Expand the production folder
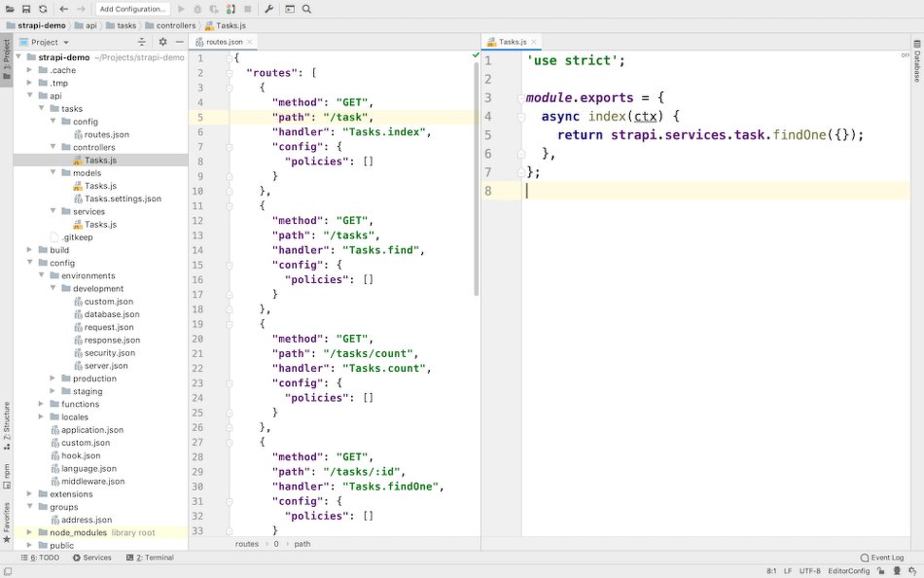The height and width of the screenshot is (578, 924). (53, 379)
